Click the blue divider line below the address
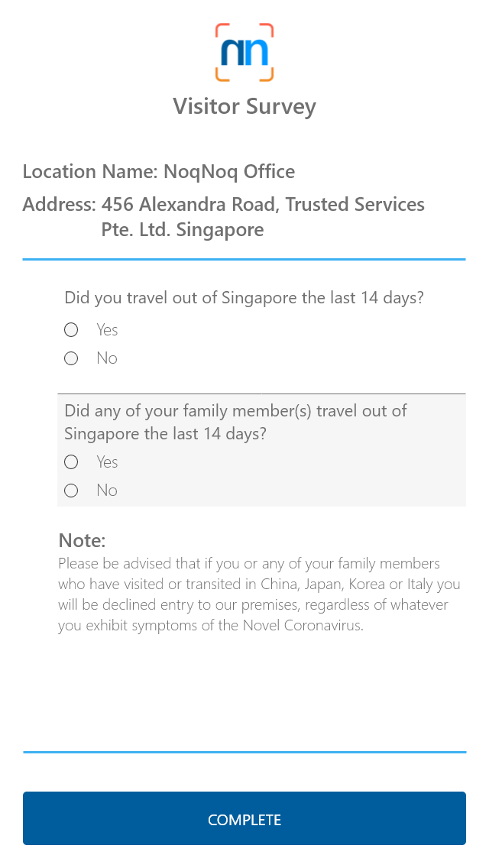This screenshot has height=868, width=489. (244, 260)
